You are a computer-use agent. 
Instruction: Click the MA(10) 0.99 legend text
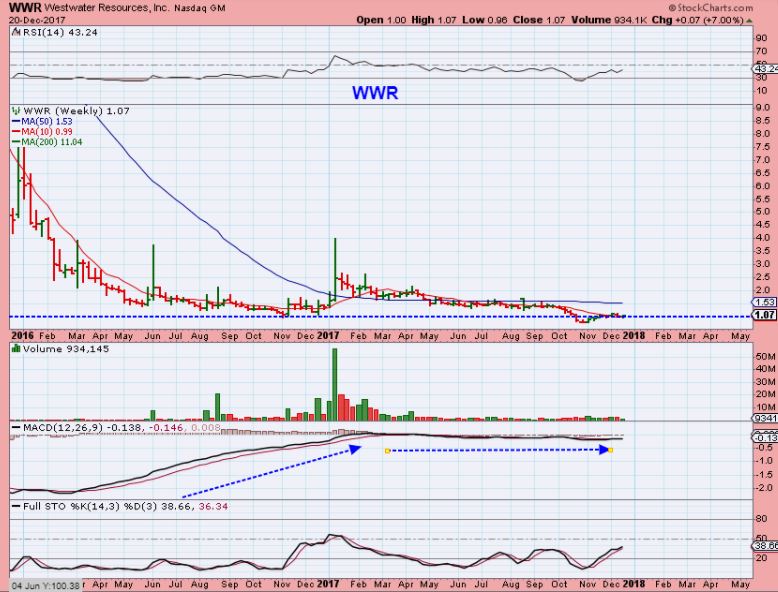coord(47,132)
